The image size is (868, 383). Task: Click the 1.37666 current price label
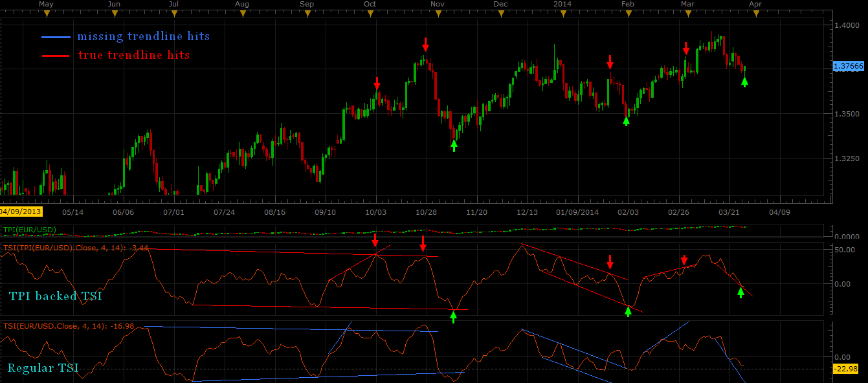848,66
